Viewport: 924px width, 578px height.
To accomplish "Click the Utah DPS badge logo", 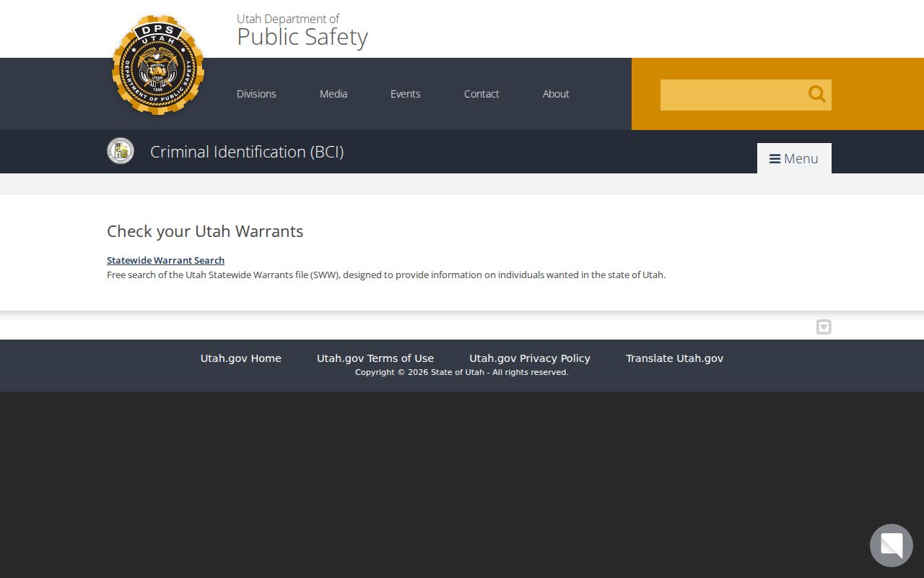I will pyautogui.click(x=158, y=65).
